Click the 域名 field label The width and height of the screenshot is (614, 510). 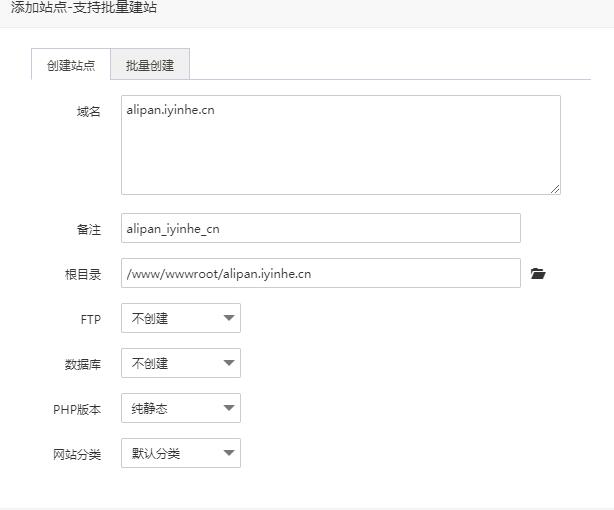(x=89, y=112)
